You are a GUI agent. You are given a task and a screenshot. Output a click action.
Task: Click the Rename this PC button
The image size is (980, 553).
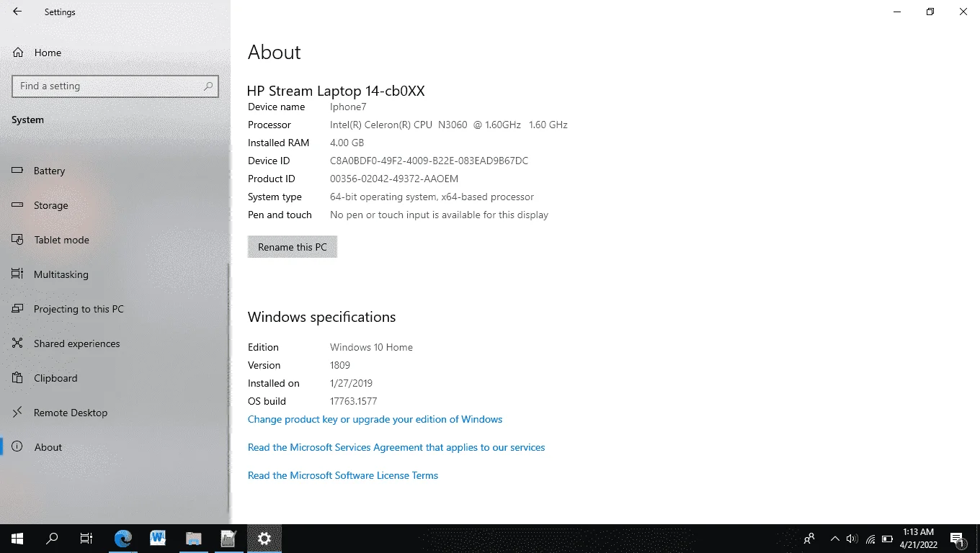coord(293,247)
